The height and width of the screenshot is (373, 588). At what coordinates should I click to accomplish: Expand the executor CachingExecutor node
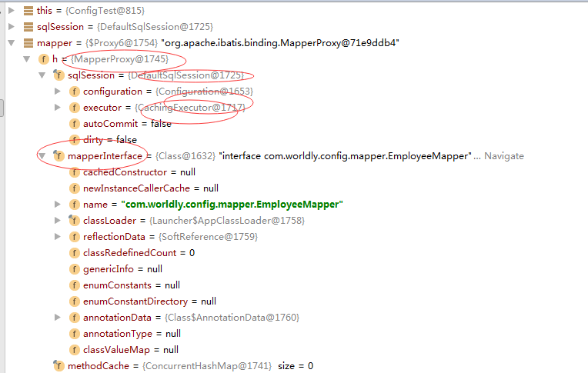pos(58,108)
